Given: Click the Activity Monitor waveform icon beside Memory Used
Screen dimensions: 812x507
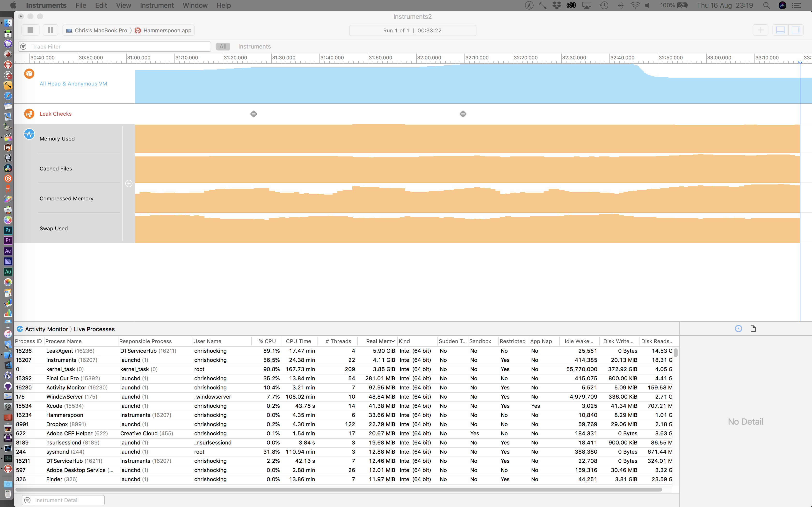Looking at the screenshot, I should (x=29, y=134).
